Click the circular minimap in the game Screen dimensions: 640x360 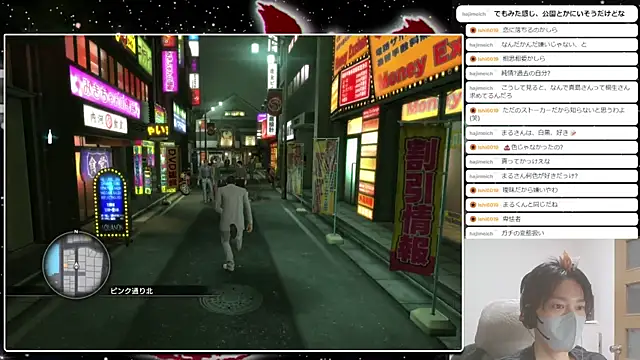[x=76, y=265]
